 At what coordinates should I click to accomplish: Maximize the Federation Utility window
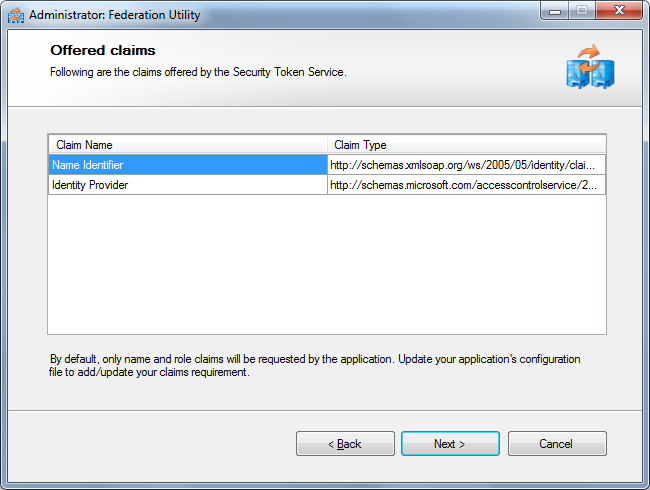coord(582,13)
